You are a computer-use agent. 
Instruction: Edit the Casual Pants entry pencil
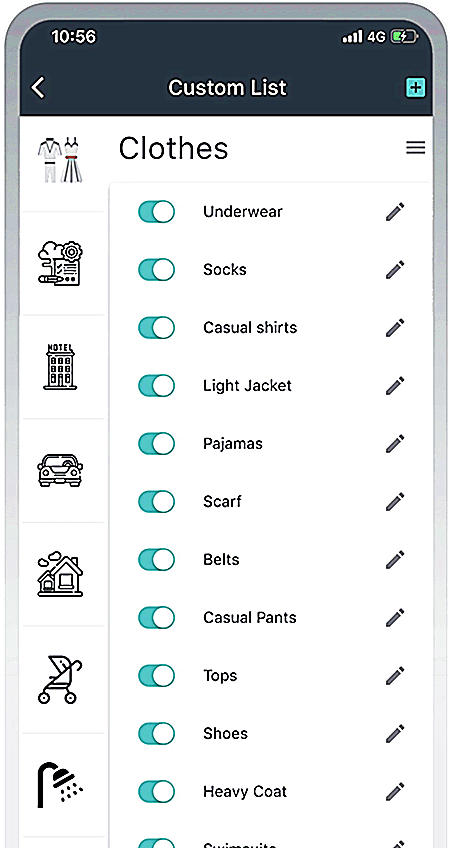(x=395, y=618)
